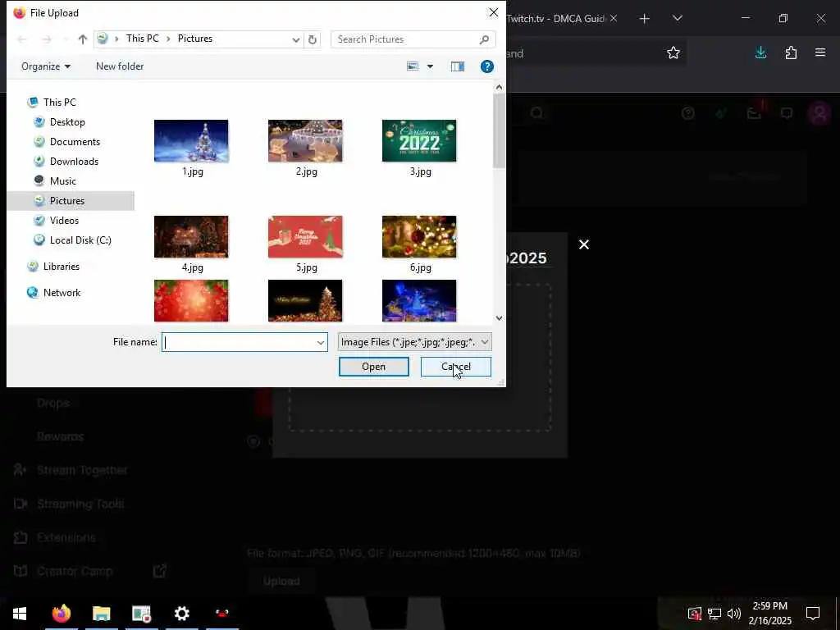Viewport: 840px width, 630px height.
Task: Open the Windows Start menu
Action: coord(20,614)
